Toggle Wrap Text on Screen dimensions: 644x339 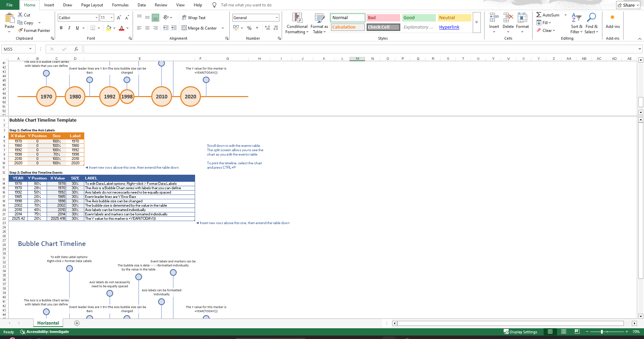point(194,17)
